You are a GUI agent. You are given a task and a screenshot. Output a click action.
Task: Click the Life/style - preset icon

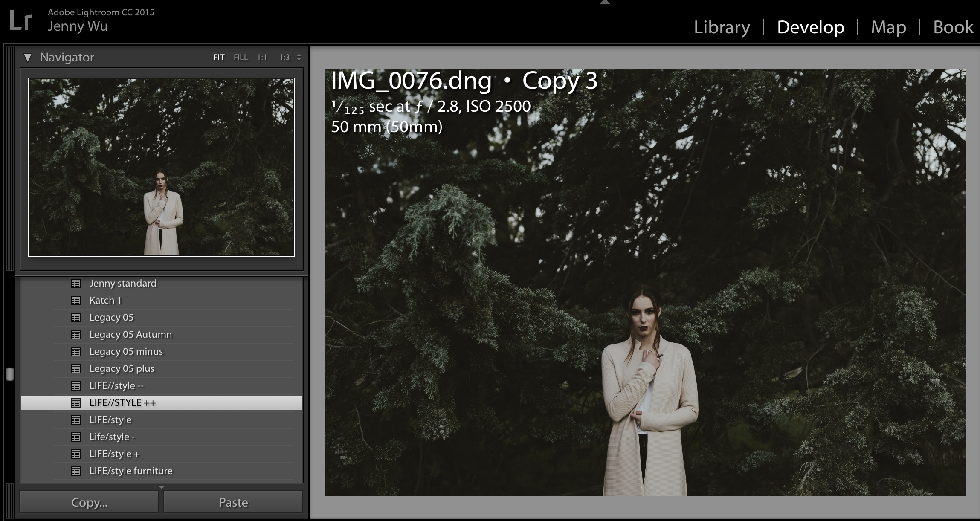[76, 437]
